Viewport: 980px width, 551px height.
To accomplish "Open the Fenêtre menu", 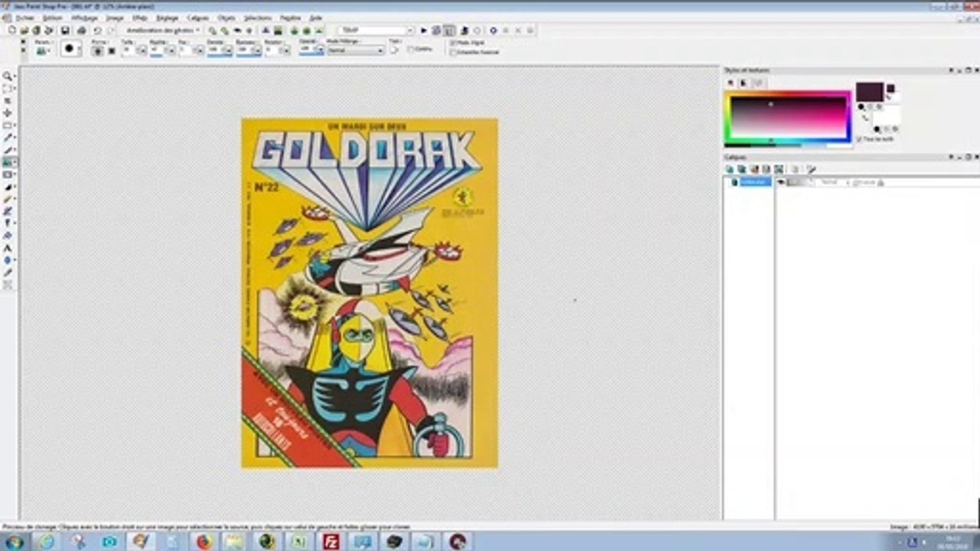I will click(x=290, y=17).
